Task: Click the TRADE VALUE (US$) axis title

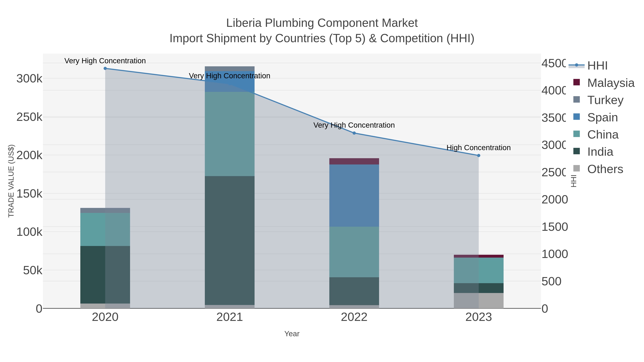Action: coord(11,181)
